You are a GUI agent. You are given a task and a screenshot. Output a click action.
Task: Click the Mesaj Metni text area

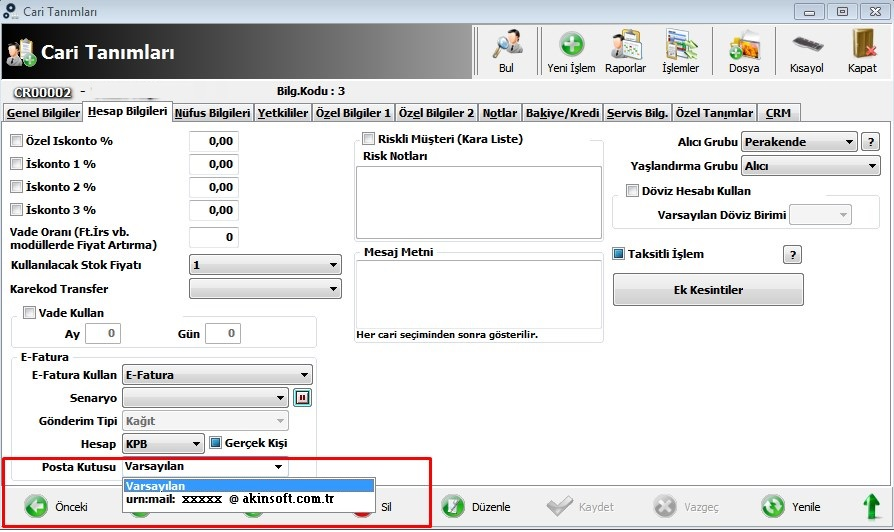point(479,294)
